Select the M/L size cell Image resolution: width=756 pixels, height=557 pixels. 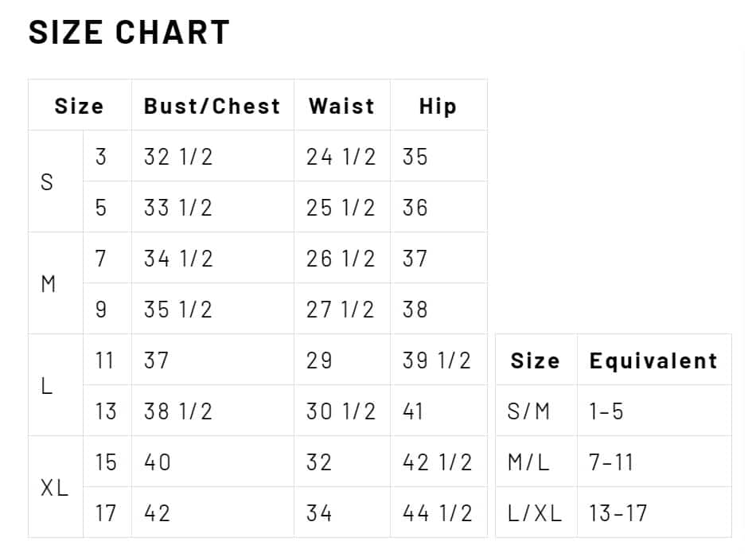(x=528, y=462)
